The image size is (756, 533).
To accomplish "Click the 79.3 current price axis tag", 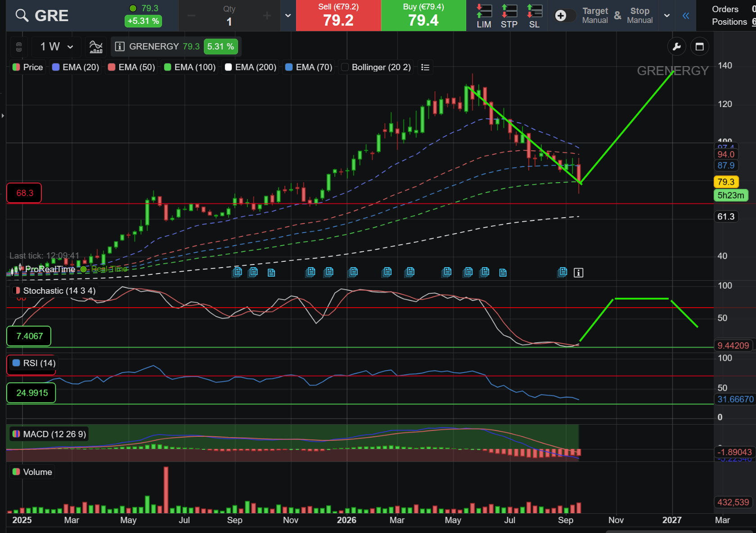I will pyautogui.click(x=726, y=182).
